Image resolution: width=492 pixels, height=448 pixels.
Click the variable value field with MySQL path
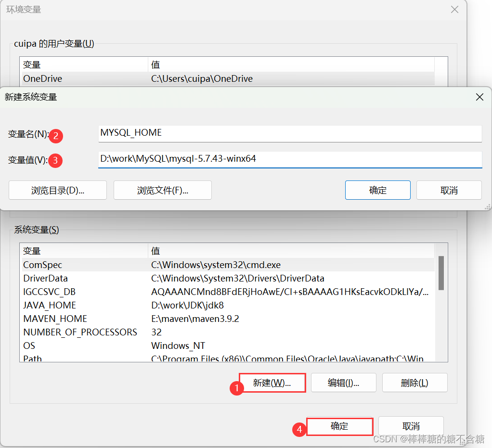[x=290, y=159]
